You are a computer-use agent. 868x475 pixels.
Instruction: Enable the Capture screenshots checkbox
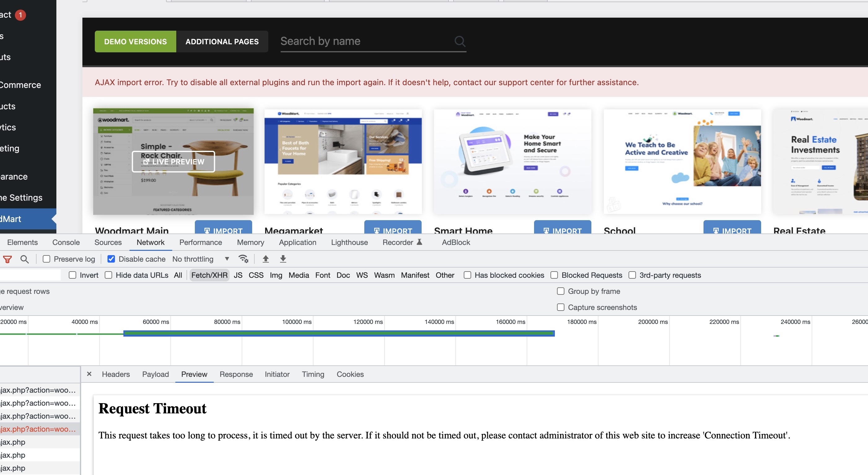coord(561,307)
